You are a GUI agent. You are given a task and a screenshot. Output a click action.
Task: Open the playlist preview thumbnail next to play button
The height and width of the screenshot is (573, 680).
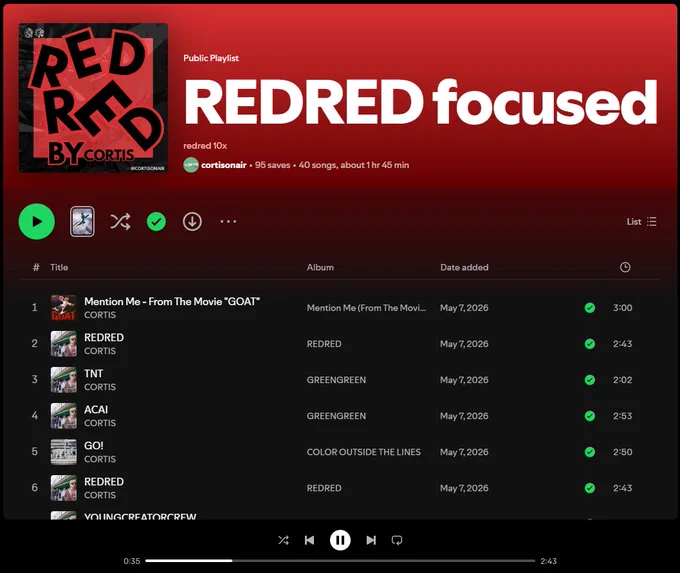(82, 222)
